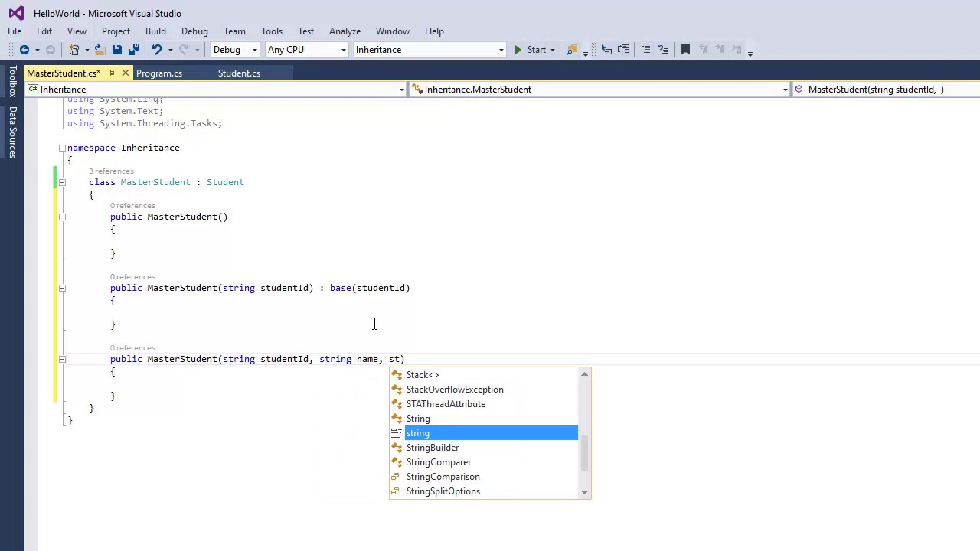Click the green Start debugging play icon
This screenshot has width=980, height=551.
click(x=518, y=50)
